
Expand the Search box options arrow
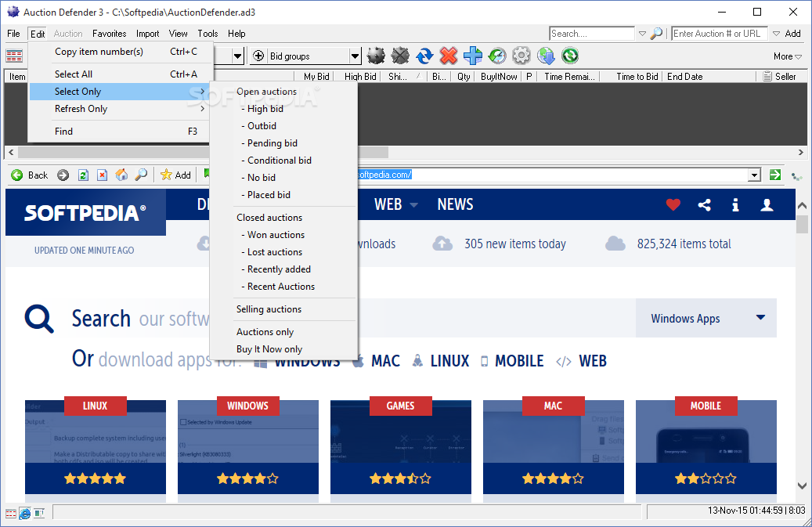point(642,34)
